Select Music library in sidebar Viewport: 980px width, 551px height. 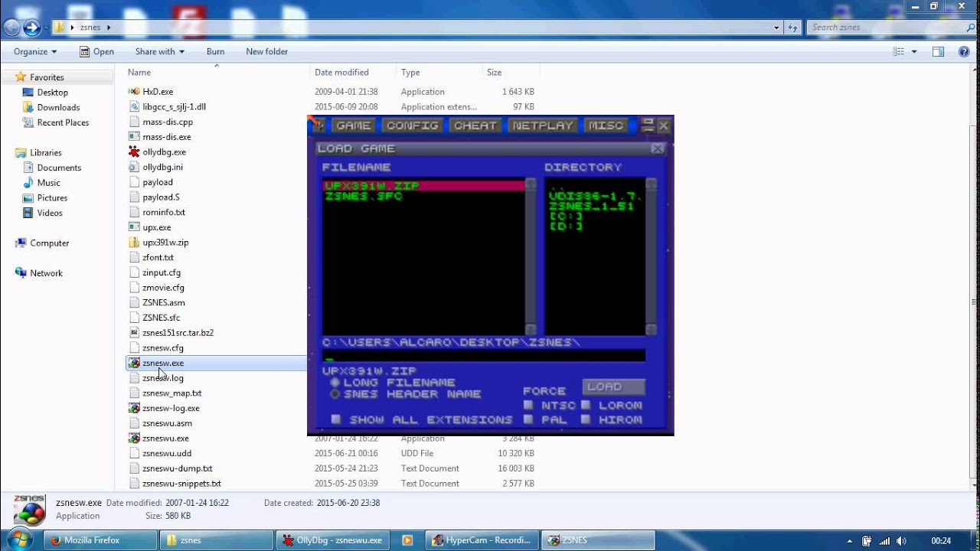(48, 183)
